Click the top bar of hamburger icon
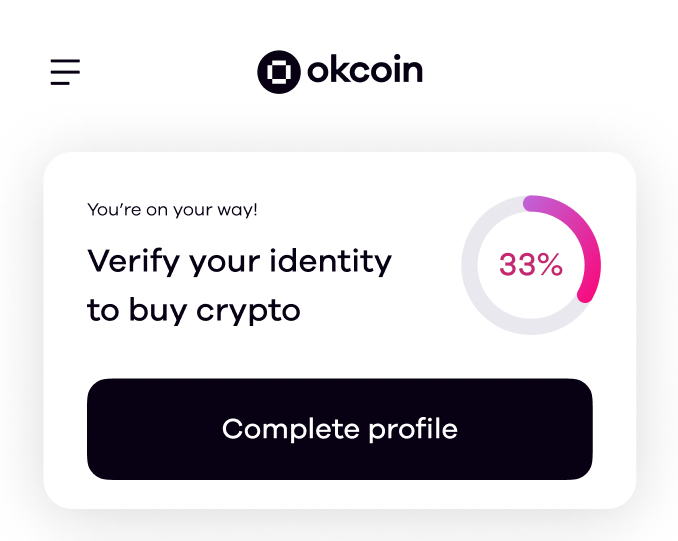 coord(65,61)
